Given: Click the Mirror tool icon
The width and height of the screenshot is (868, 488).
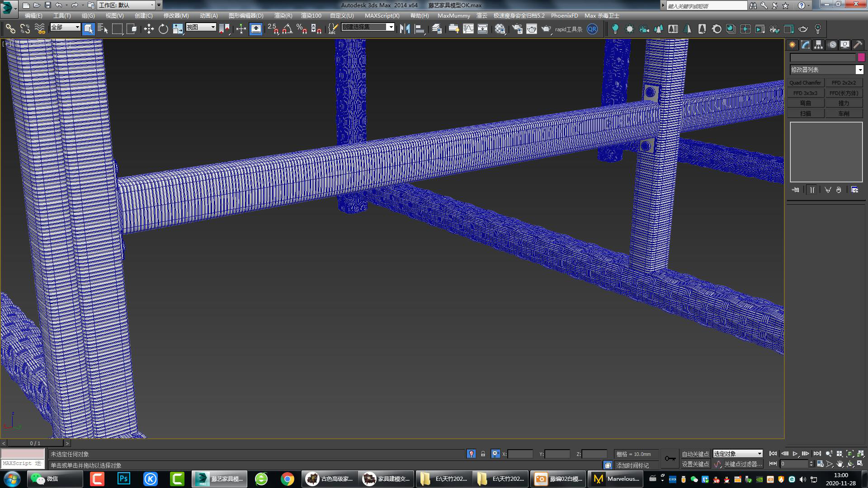Looking at the screenshot, I should [x=405, y=29].
